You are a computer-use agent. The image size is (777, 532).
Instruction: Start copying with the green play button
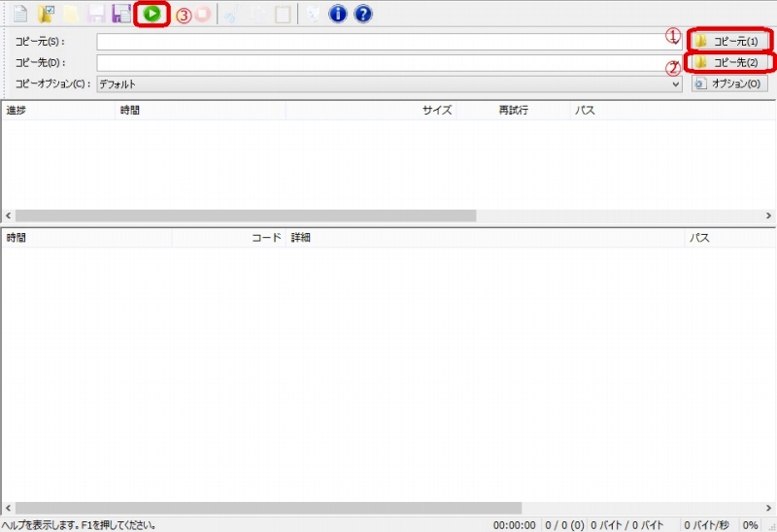tap(152, 14)
